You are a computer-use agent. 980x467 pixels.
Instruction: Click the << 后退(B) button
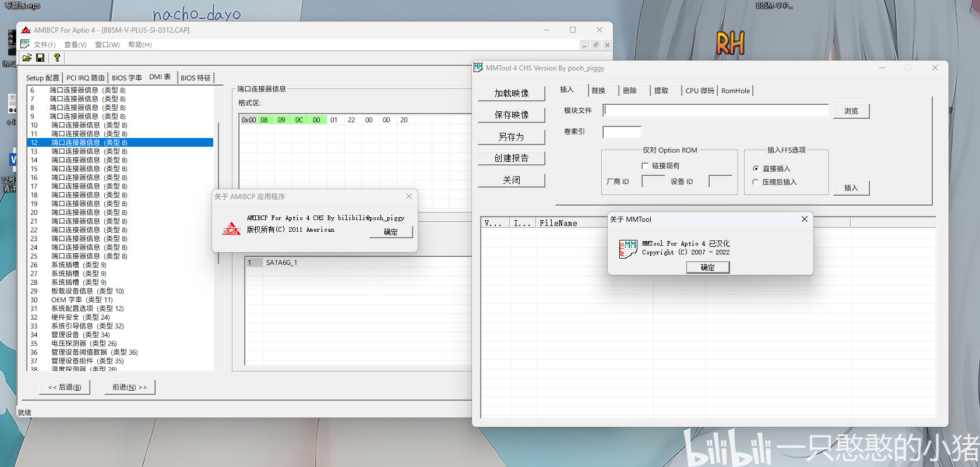[x=65, y=387]
